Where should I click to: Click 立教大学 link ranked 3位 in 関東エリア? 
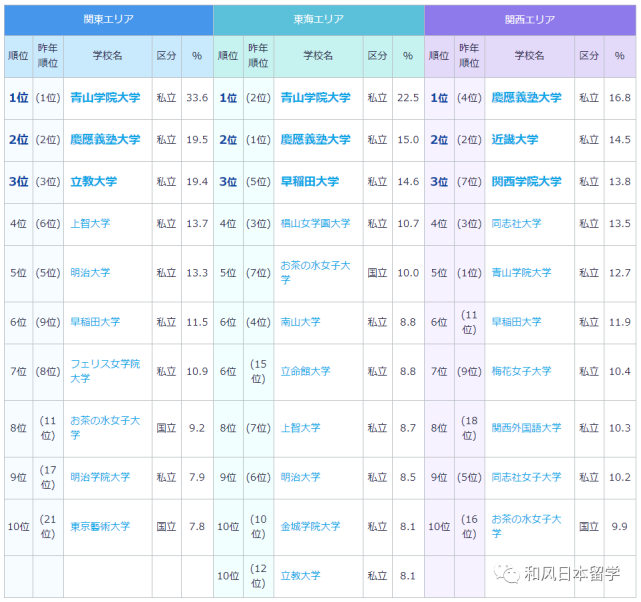[x=94, y=181]
